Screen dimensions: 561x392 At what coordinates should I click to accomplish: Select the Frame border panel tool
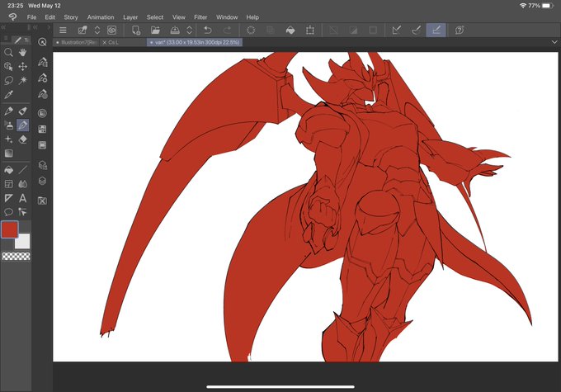[x=8, y=184]
